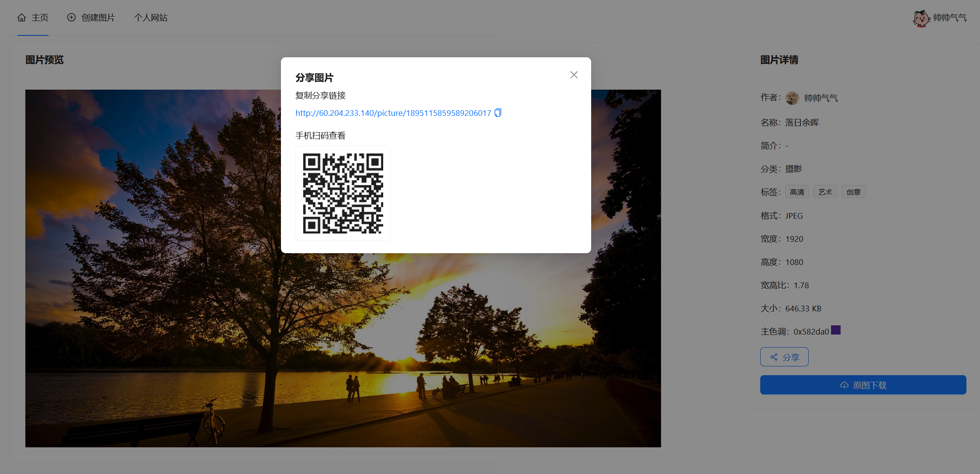Screen dimensions: 980x474
Task: Click the share icon on 分享 button
Action: click(x=774, y=357)
